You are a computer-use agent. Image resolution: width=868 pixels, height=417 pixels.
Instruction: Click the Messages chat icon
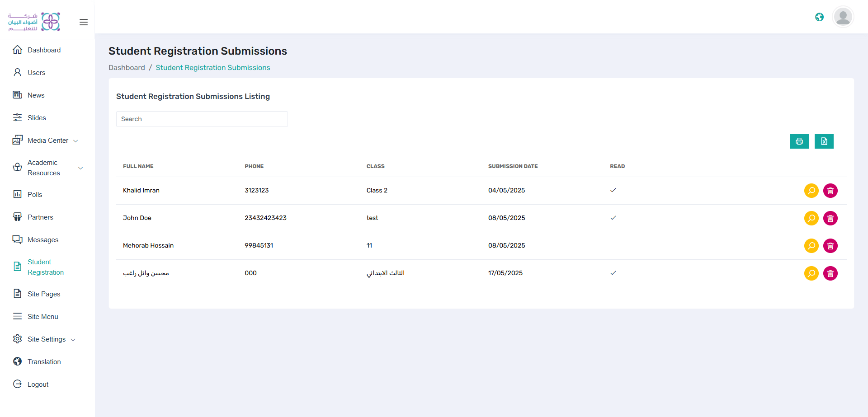pos(17,239)
